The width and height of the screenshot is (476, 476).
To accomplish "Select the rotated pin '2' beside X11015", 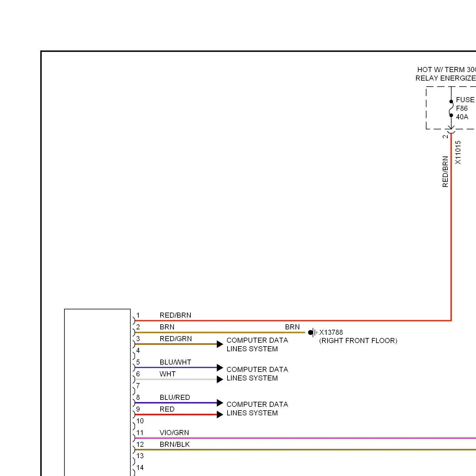I will pos(445,136).
